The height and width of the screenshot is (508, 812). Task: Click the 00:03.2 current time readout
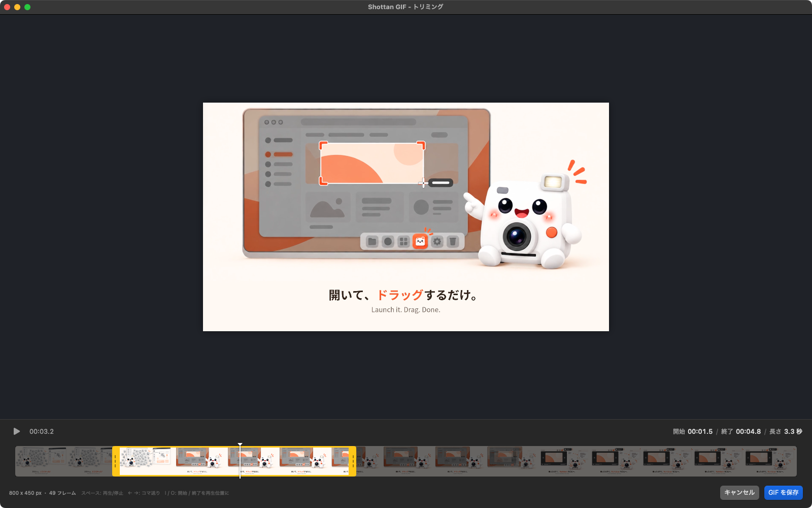[42, 431]
